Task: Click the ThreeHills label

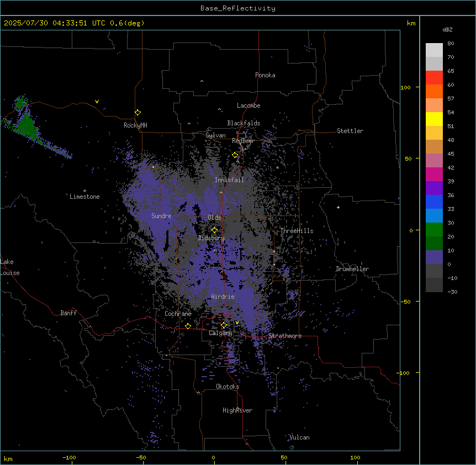Action: click(297, 231)
